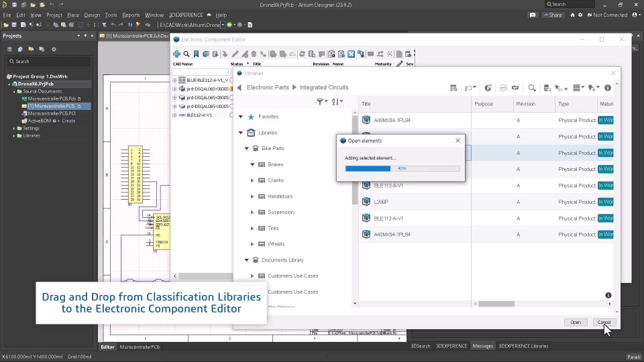This screenshot has width=644, height=362.
Task: Expand the Settings folder in Projects tree
Action: [14, 129]
